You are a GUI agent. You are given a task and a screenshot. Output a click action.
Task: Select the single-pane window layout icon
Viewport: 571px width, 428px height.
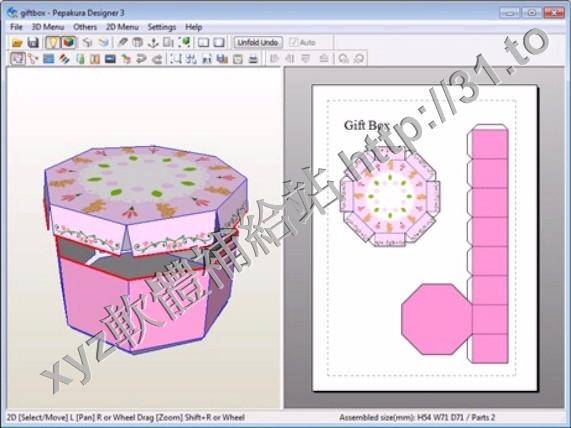click(x=219, y=43)
